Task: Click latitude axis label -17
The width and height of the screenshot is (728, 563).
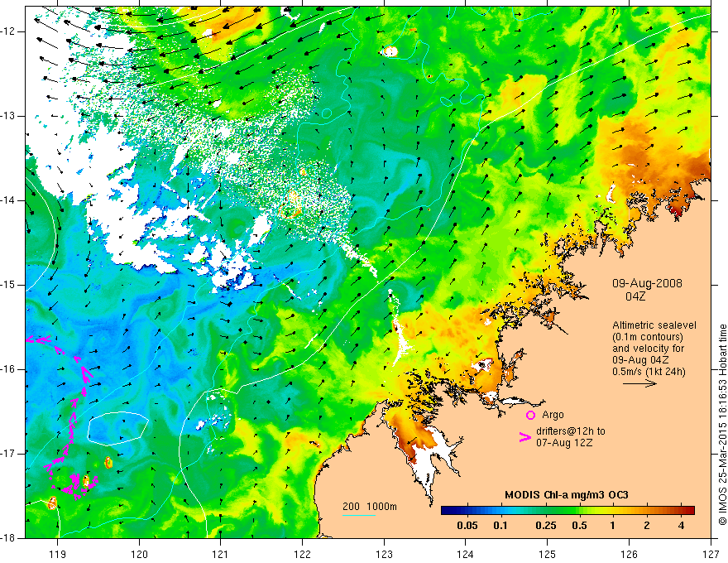Action: point(9,454)
